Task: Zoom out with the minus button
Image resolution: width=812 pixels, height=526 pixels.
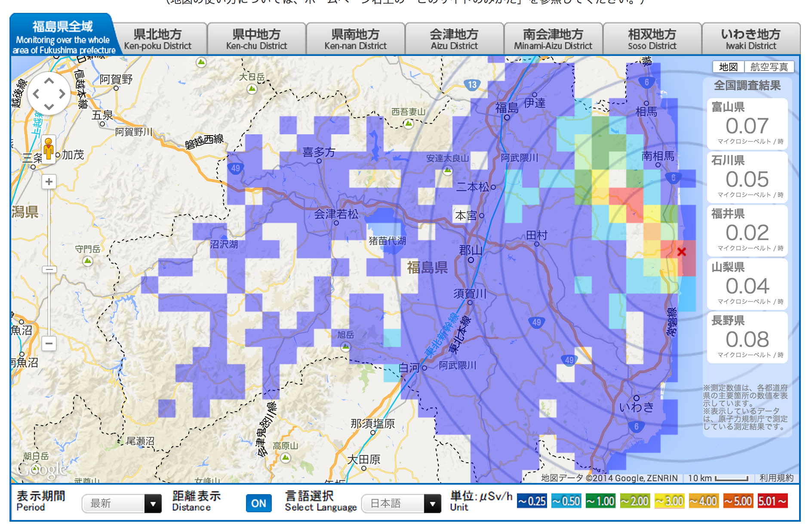Action: [x=49, y=343]
